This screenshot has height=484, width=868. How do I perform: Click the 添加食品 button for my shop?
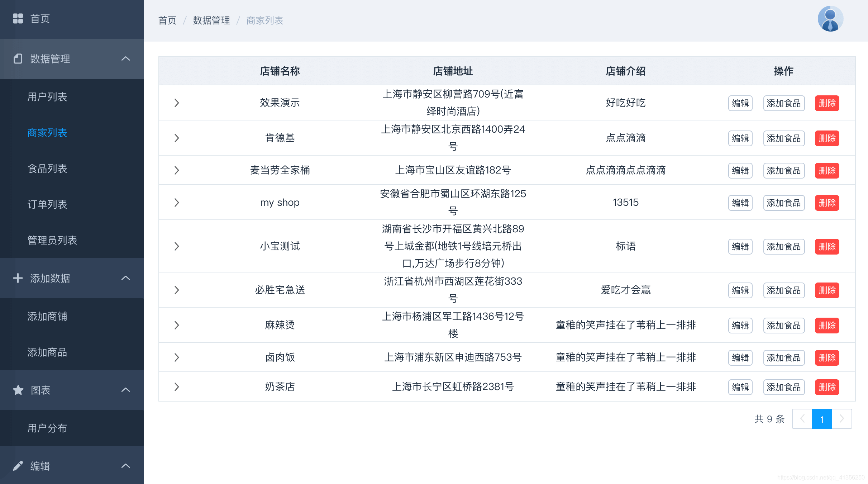[x=784, y=203]
